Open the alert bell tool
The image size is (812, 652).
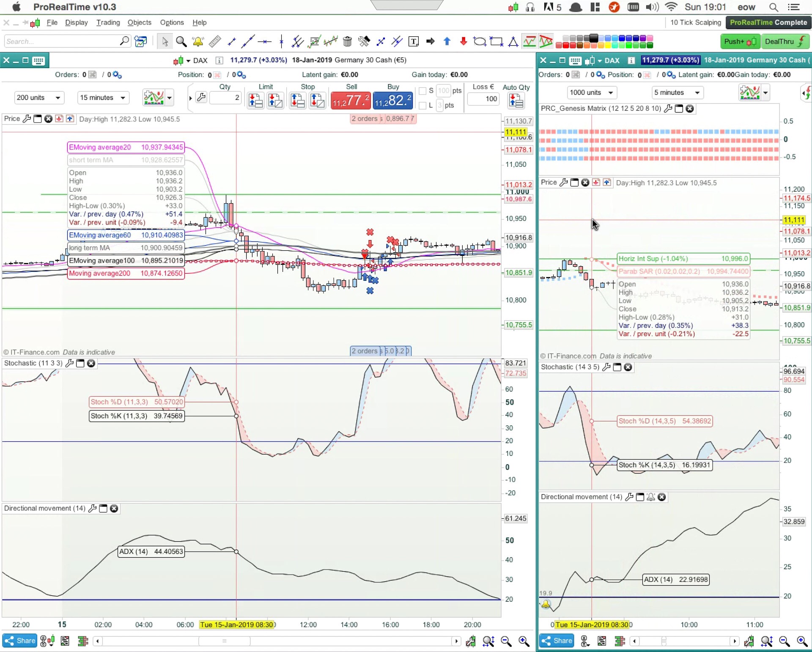click(198, 41)
